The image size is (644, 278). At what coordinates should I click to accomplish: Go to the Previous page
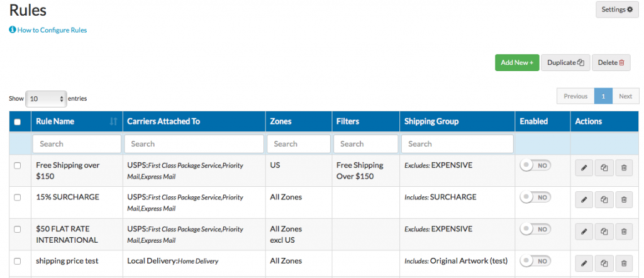[575, 96]
